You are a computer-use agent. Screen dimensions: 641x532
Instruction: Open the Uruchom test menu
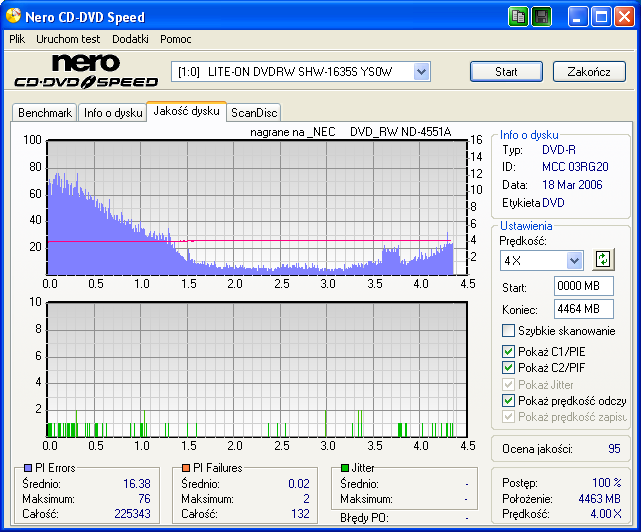(68, 39)
